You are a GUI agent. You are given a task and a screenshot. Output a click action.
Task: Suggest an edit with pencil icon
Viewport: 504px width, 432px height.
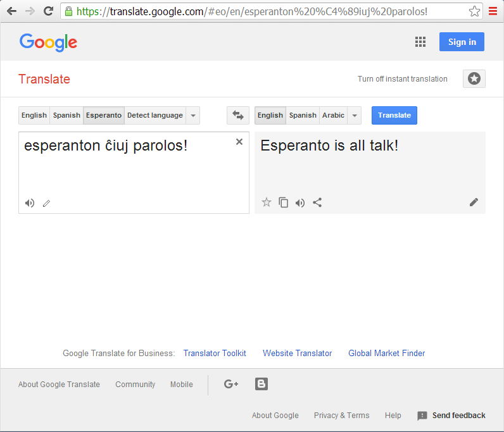click(474, 202)
